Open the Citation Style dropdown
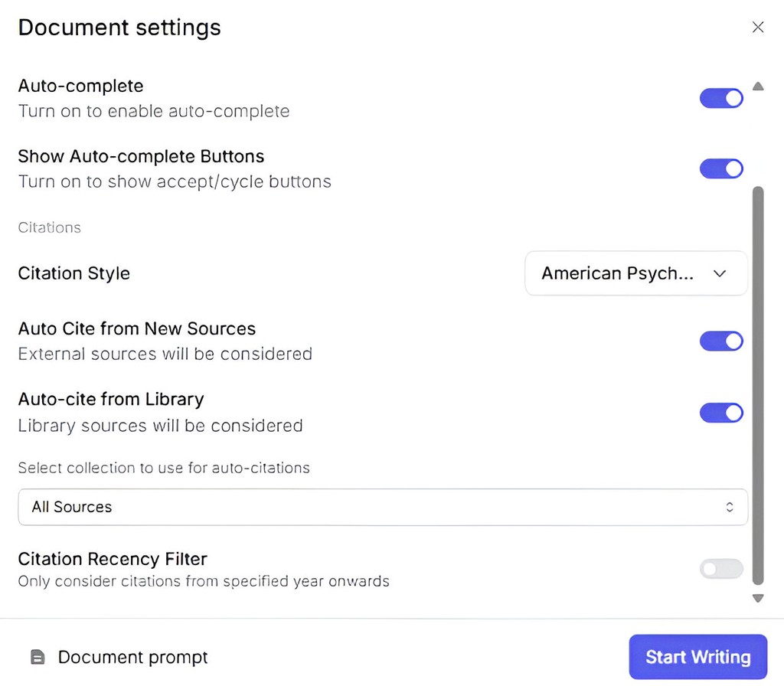 coord(635,273)
